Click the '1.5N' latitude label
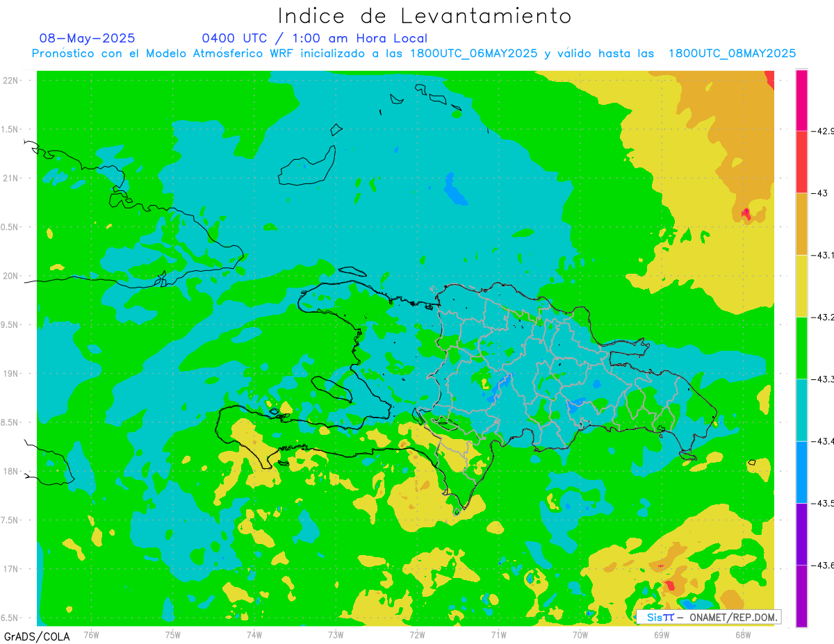This screenshot has width=834, height=644. (x=8, y=129)
